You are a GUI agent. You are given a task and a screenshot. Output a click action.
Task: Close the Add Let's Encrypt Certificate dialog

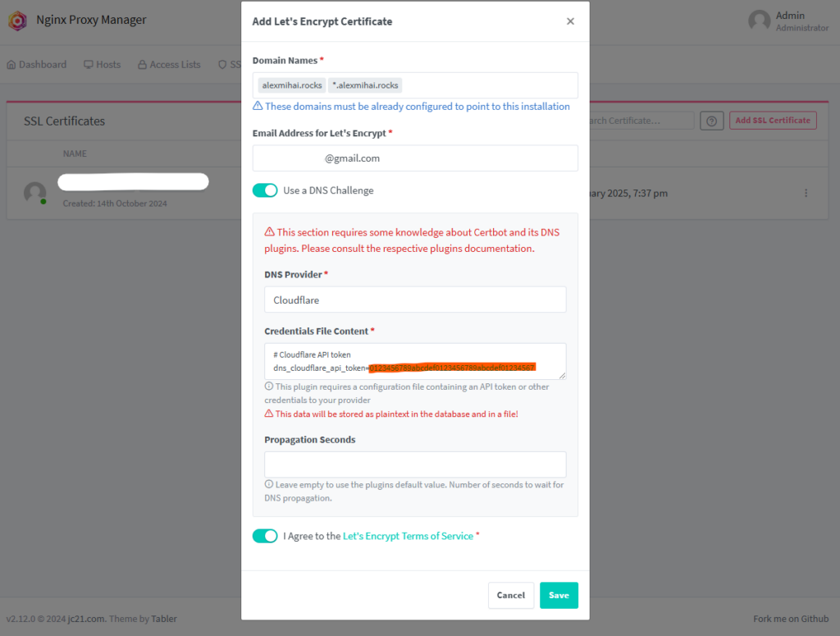point(570,21)
